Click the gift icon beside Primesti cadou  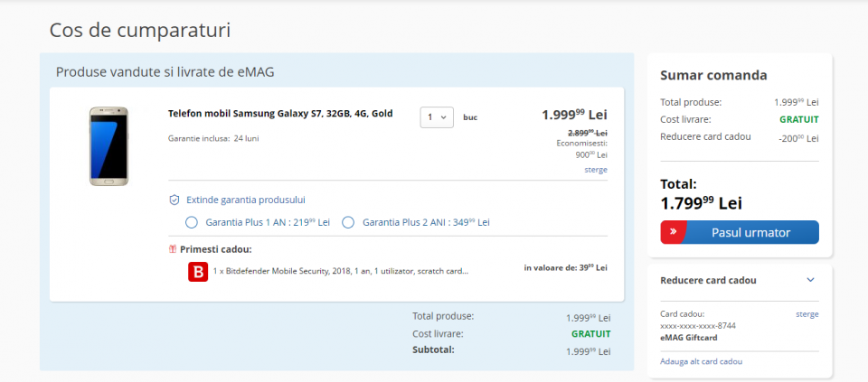pyautogui.click(x=173, y=249)
